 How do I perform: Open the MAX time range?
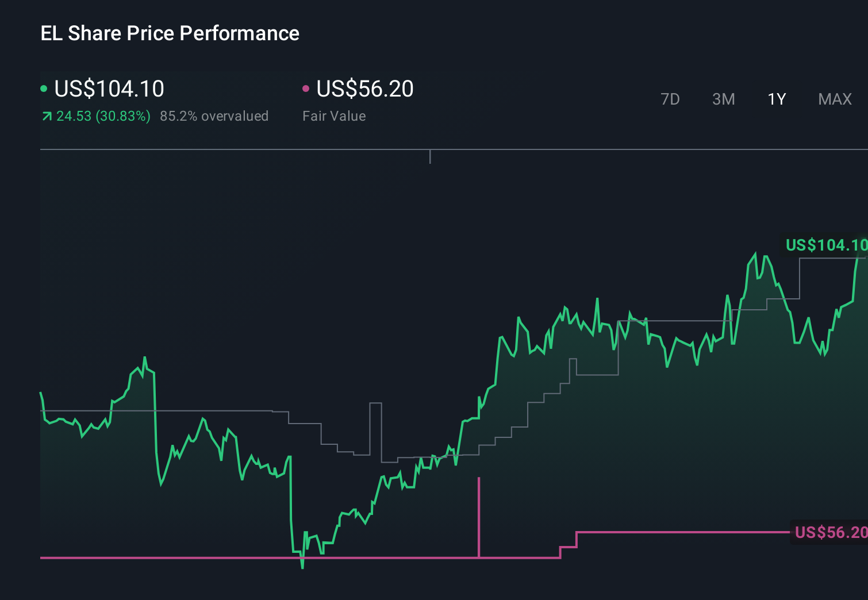[x=835, y=99]
